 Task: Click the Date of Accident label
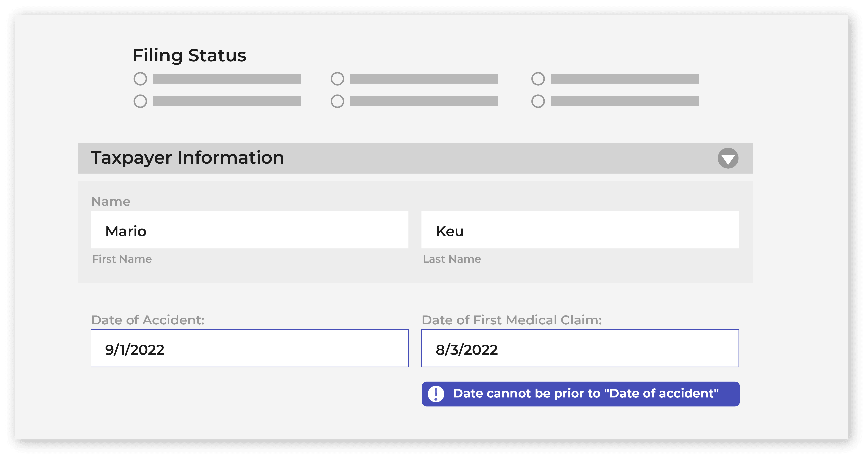pyautogui.click(x=148, y=320)
